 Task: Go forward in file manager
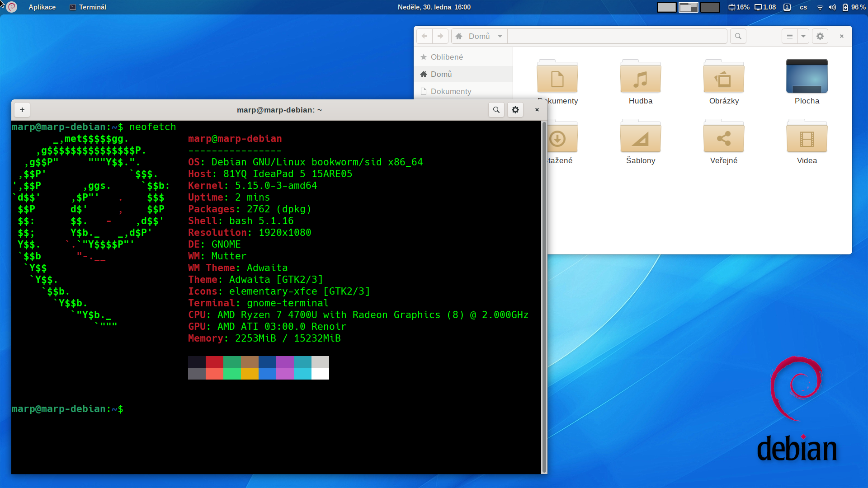440,36
